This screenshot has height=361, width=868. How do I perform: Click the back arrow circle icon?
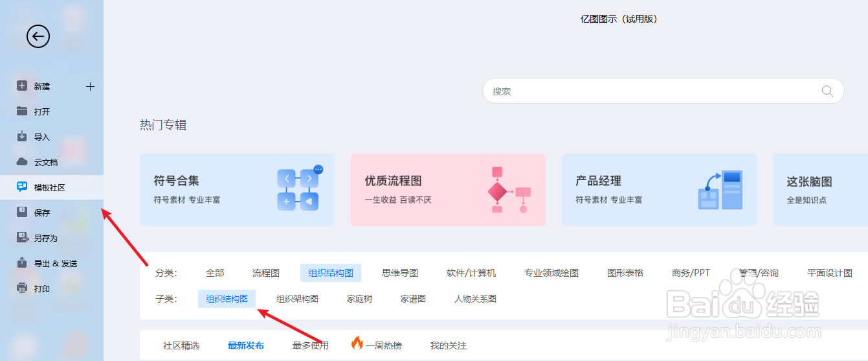point(38,36)
